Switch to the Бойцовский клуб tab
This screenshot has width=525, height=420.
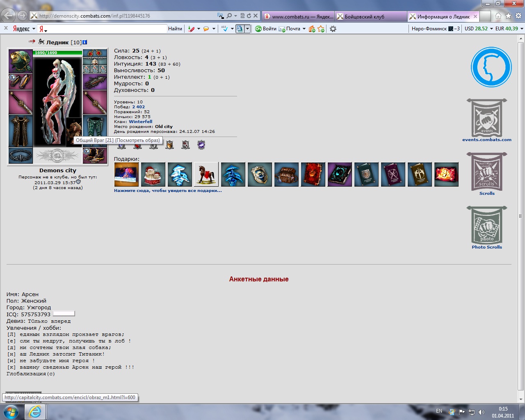tap(371, 16)
